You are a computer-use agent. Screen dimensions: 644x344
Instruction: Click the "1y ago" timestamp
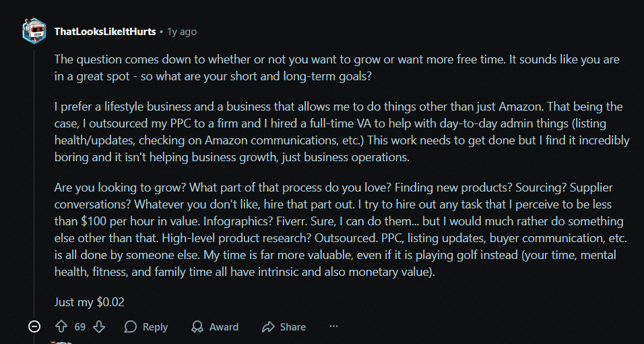(181, 32)
